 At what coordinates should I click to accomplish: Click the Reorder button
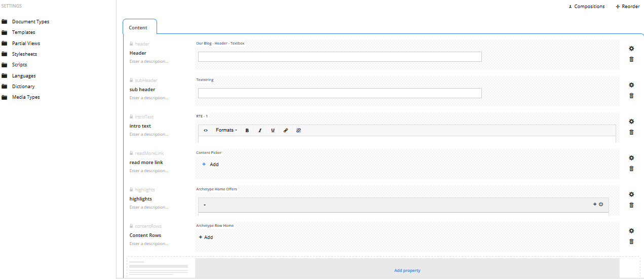(628, 7)
